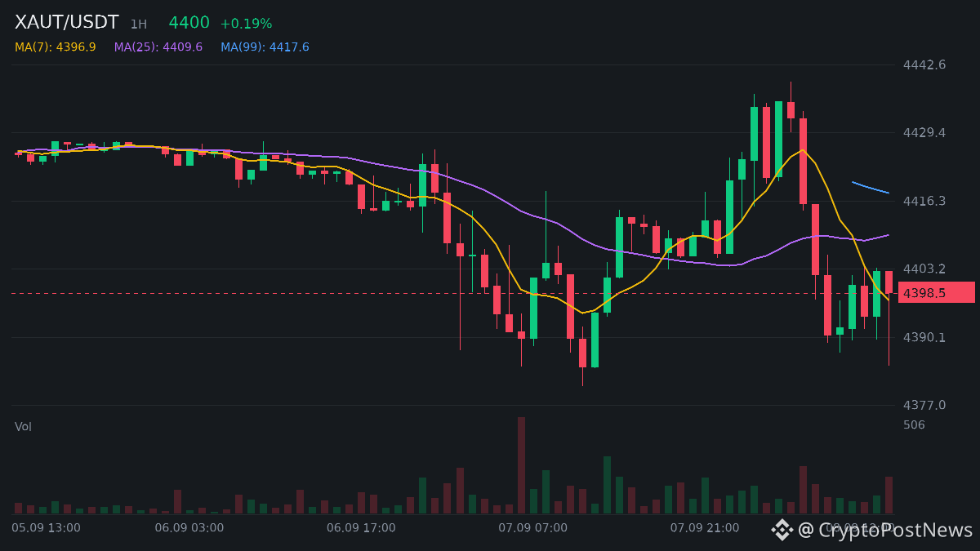
Task: Click the short blue MA(99) line segment
Action: [870, 188]
